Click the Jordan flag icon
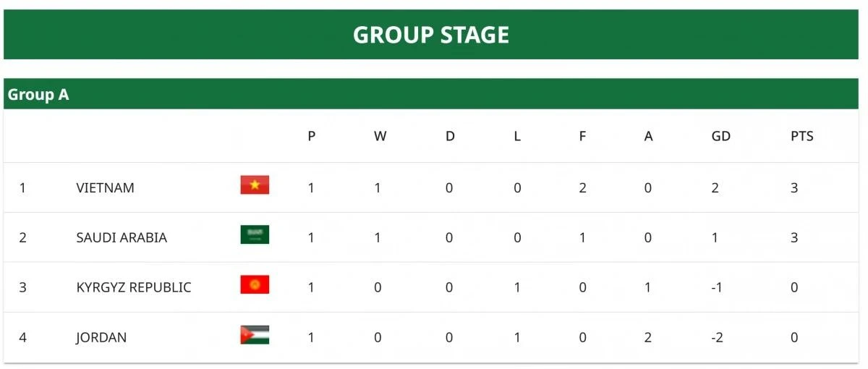The width and height of the screenshot is (868, 369). pyautogui.click(x=255, y=334)
